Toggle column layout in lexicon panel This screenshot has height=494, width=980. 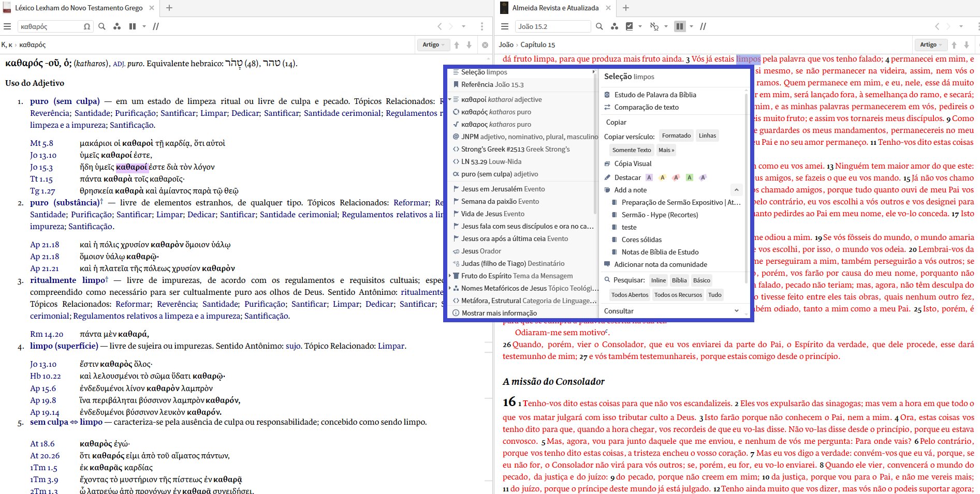tap(133, 26)
